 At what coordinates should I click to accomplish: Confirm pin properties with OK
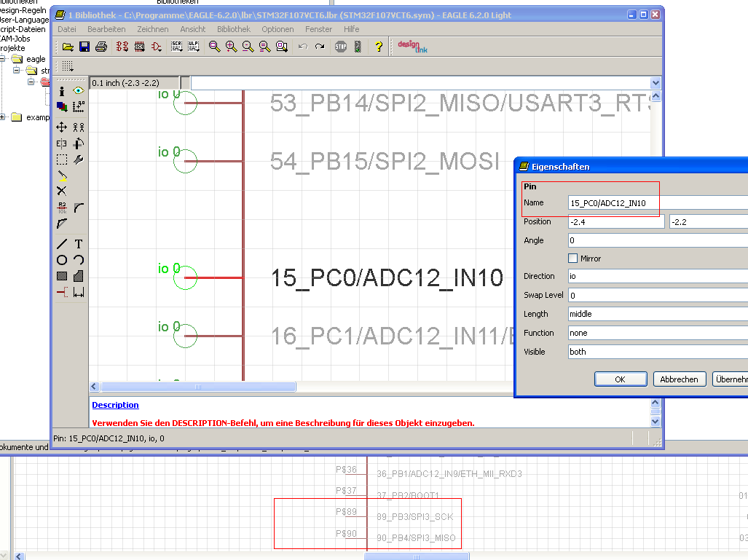[x=621, y=379]
